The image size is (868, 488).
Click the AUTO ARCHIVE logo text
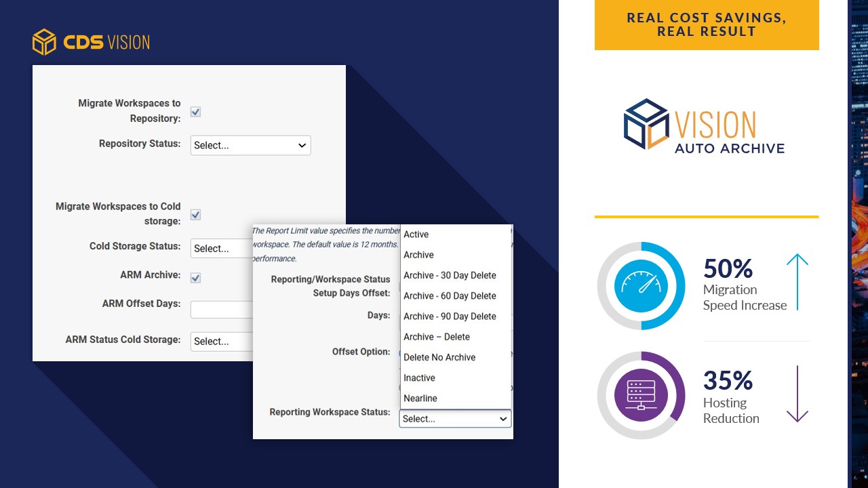tap(730, 148)
